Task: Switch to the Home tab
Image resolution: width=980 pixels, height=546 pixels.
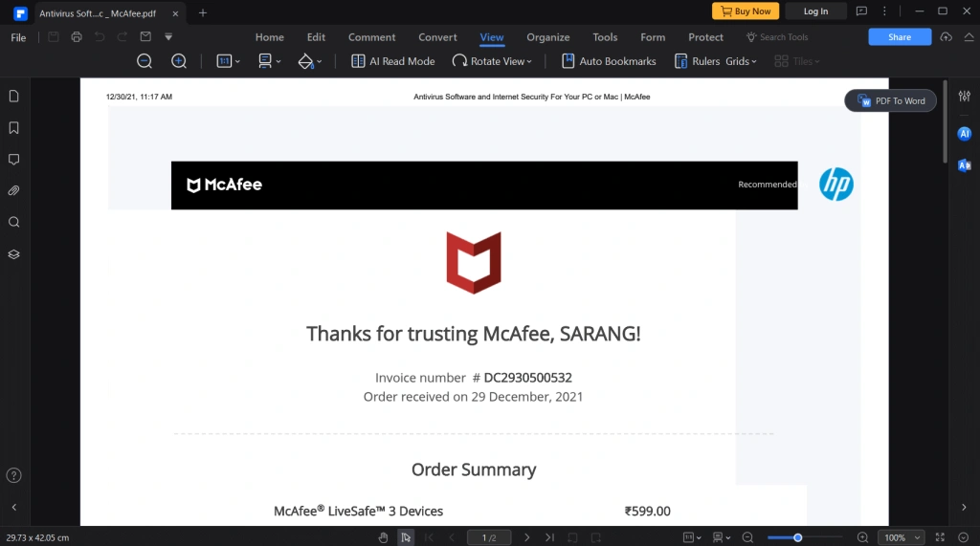Action: pyautogui.click(x=269, y=37)
